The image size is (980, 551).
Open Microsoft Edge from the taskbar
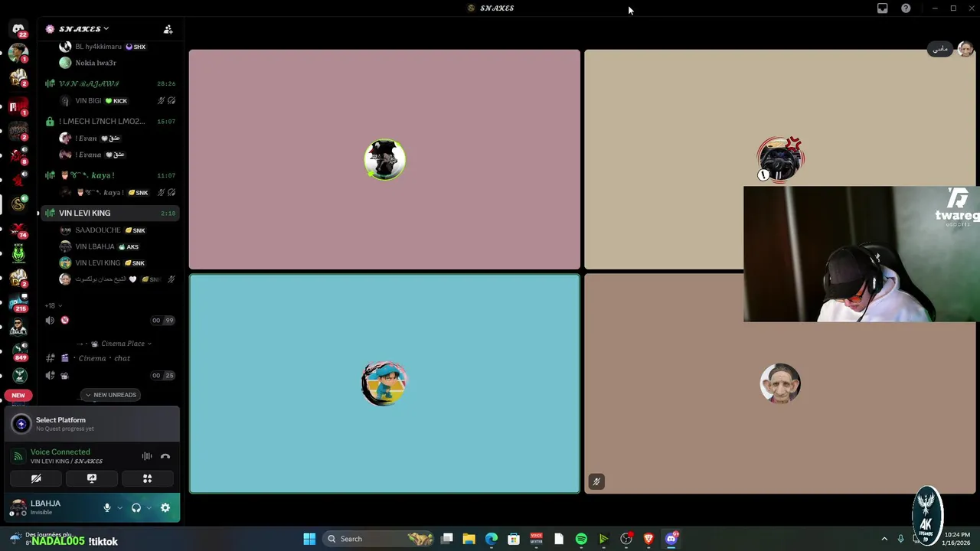492,539
